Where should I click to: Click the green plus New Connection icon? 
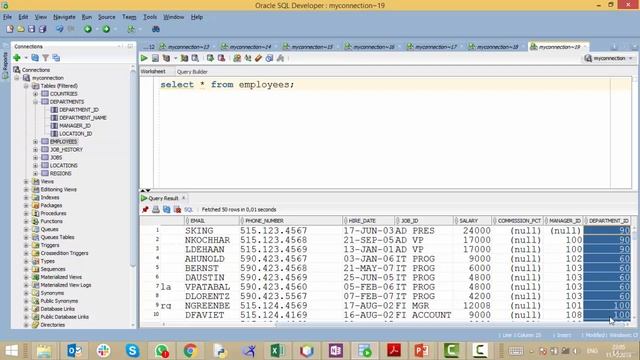click(17, 58)
